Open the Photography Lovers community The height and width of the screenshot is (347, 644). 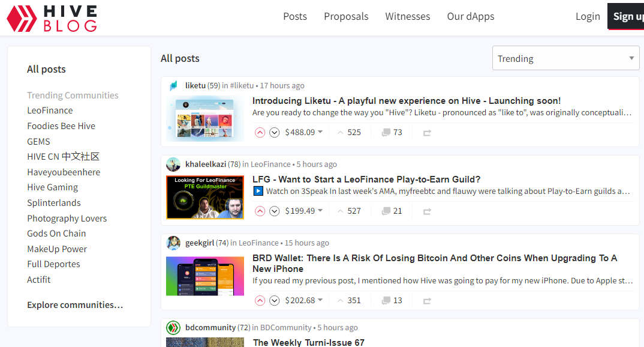(x=67, y=219)
